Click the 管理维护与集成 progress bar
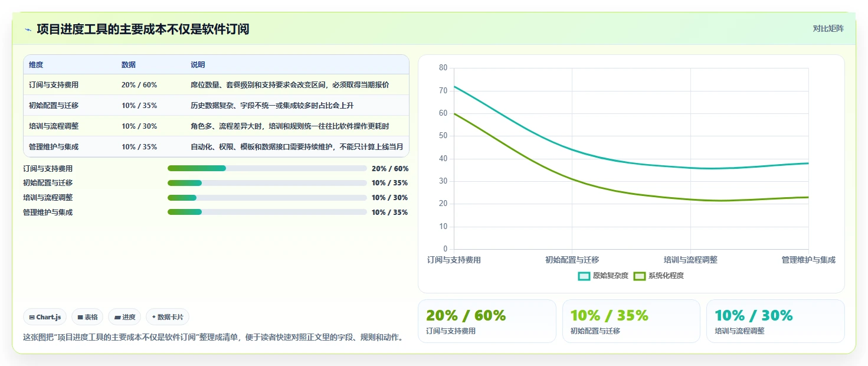Viewport: 868px width, 366px height. click(x=267, y=212)
